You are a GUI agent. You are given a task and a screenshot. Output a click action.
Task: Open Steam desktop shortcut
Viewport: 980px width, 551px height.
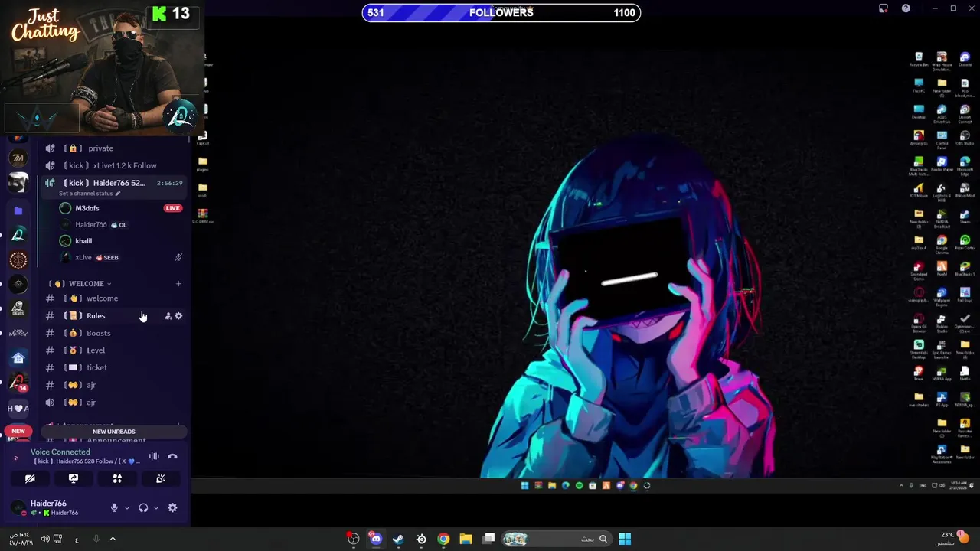[965, 217]
